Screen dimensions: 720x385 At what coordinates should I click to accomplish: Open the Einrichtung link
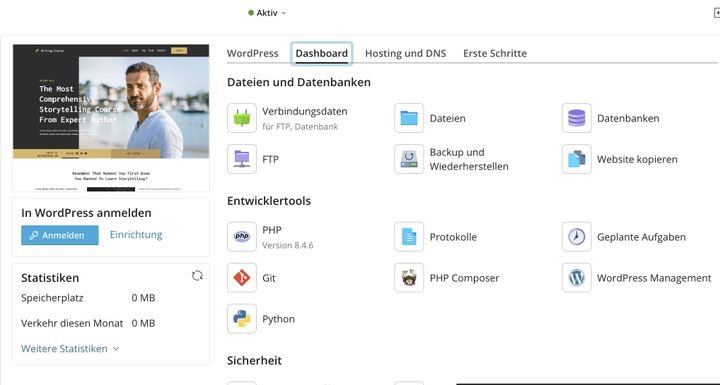136,235
